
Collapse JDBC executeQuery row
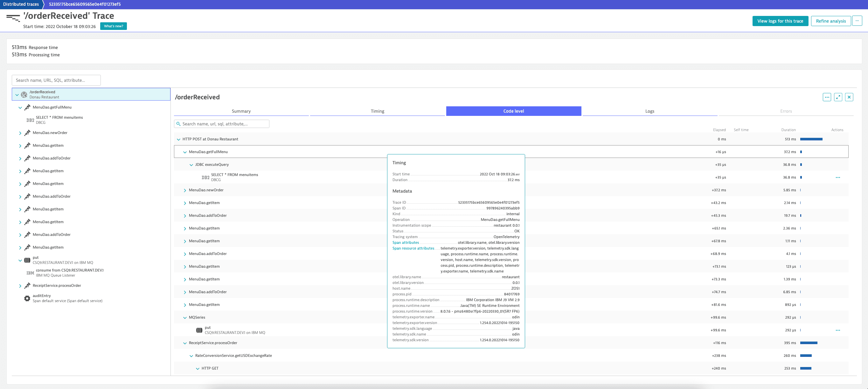[191, 165]
